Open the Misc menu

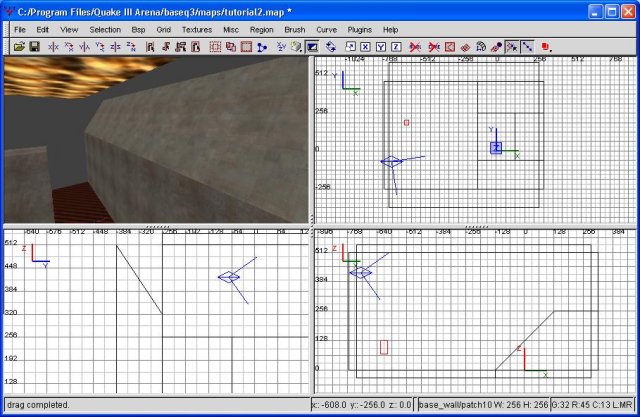(x=231, y=30)
